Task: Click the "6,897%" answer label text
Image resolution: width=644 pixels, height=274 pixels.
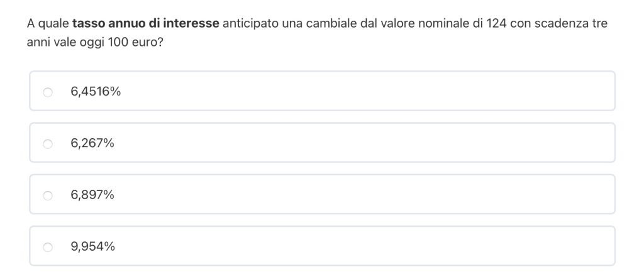Action: [x=92, y=195]
